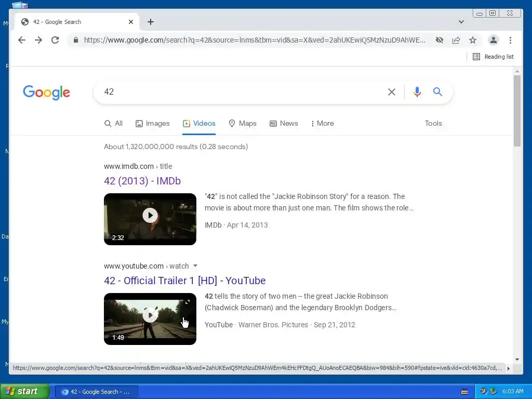Image resolution: width=532 pixels, height=399 pixels.
Task: Open the 42 (2013) - IMDb link
Action: click(142, 181)
